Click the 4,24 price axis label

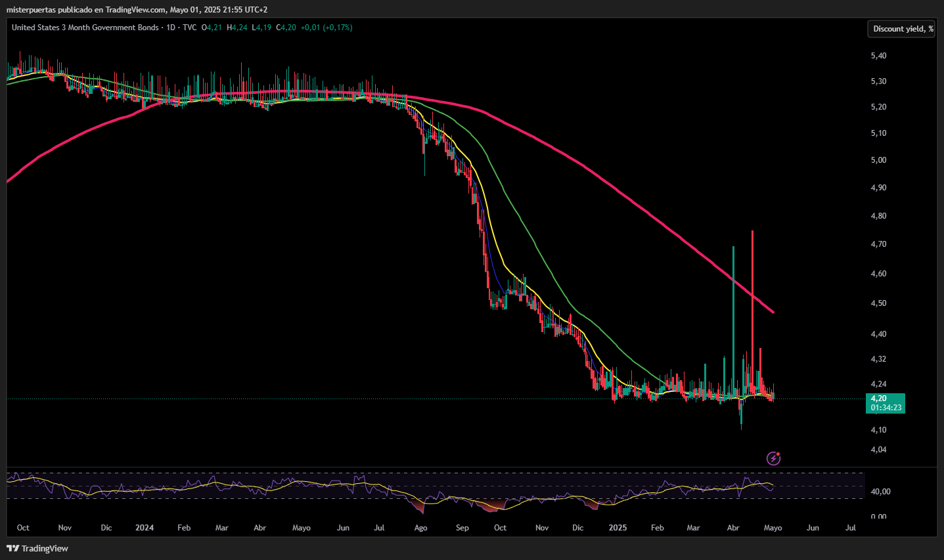pyautogui.click(x=878, y=384)
